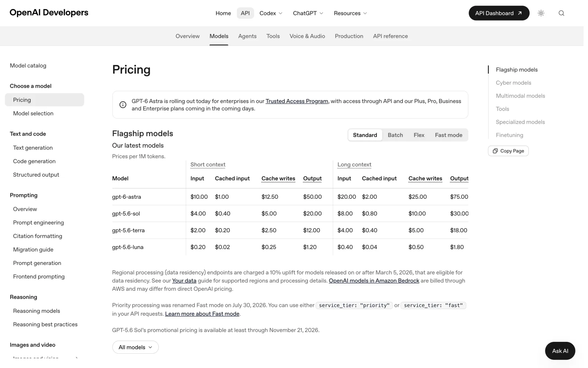Click the Short context column group header
588x368 pixels.
pos(208,164)
